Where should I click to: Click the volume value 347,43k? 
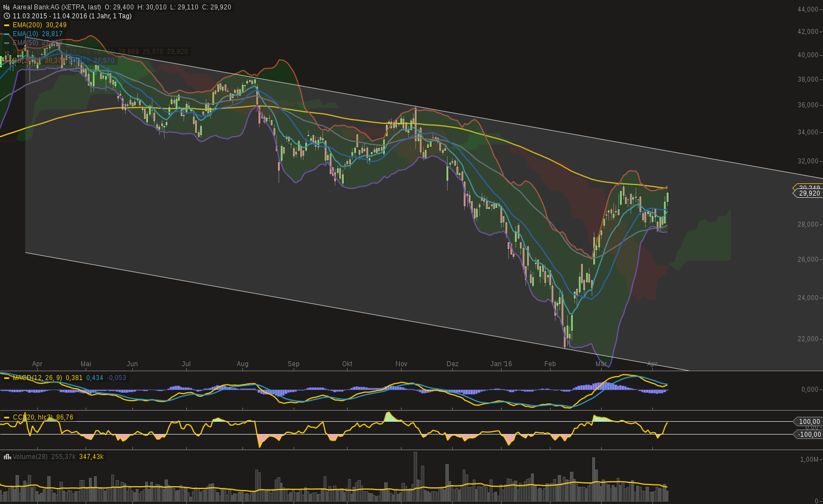(x=91, y=457)
